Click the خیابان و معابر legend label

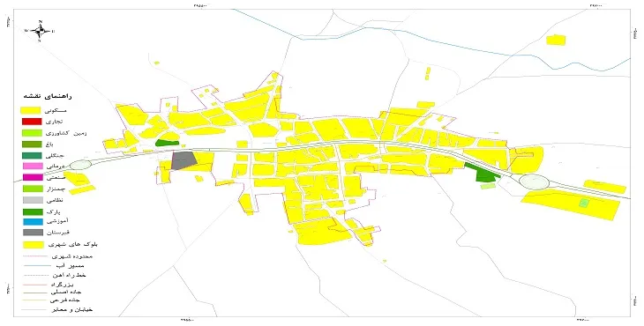(71, 309)
